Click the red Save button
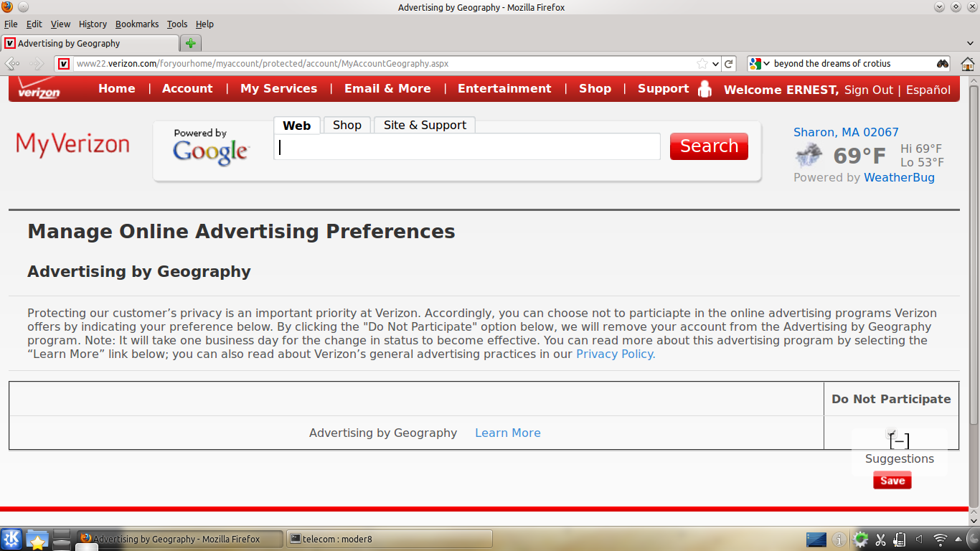The image size is (980, 551). click(892, 481)
